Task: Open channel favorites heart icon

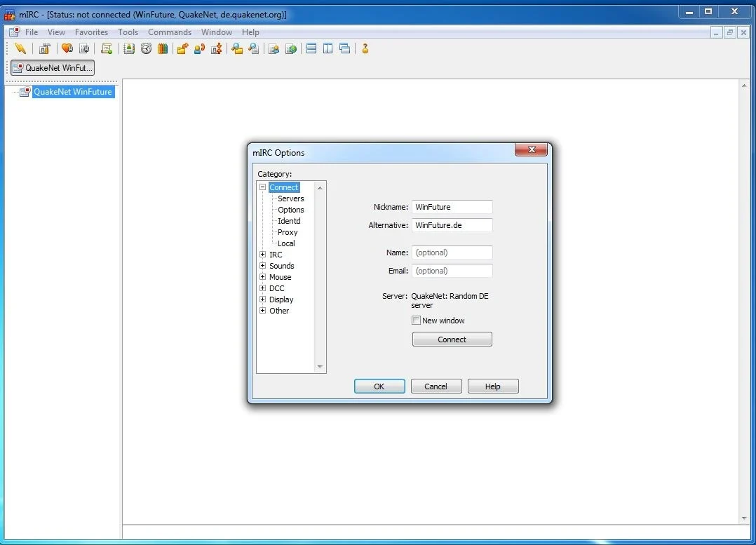Action: tap(67, 48)
